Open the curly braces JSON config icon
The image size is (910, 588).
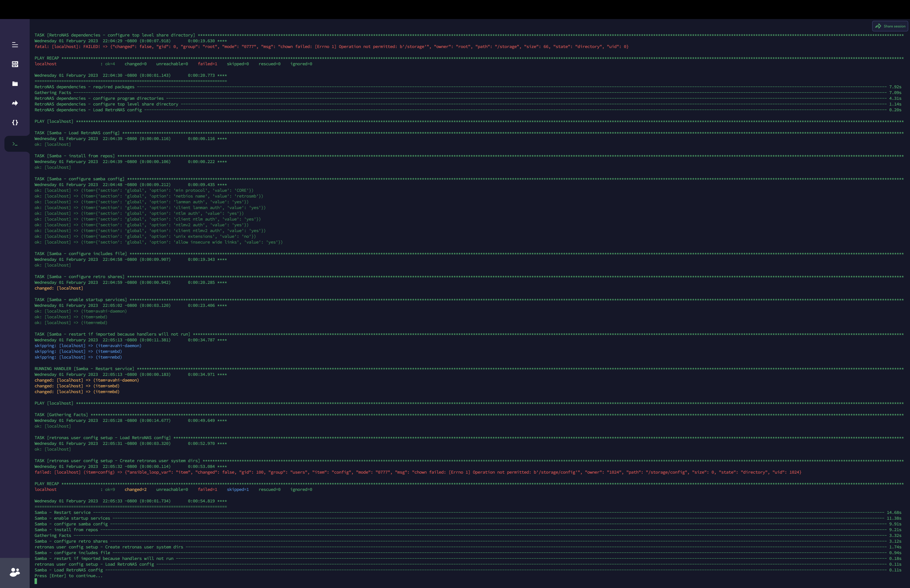click(x=15, y=123)
